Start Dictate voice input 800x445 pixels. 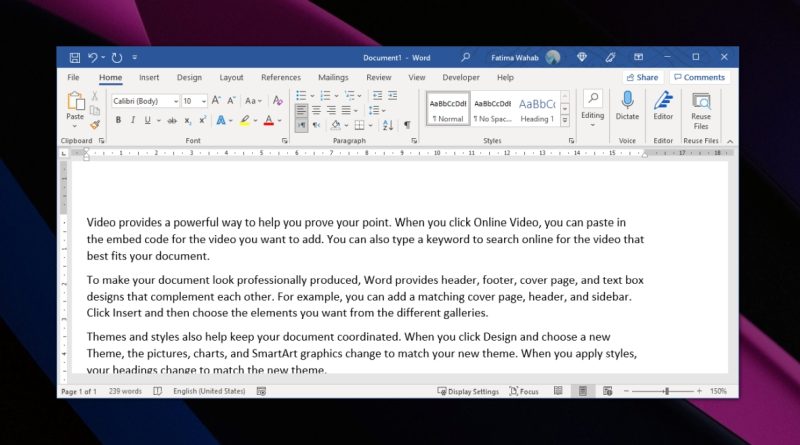point(627,106)
